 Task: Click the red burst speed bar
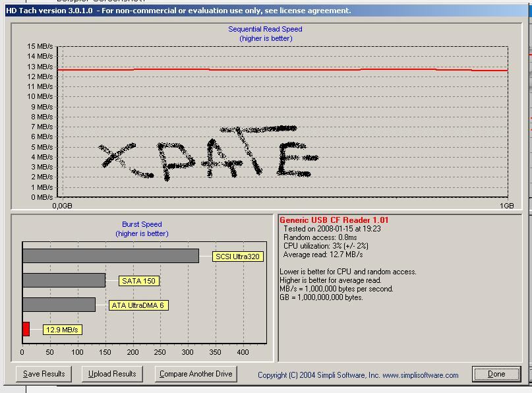[x=26, y=329]
